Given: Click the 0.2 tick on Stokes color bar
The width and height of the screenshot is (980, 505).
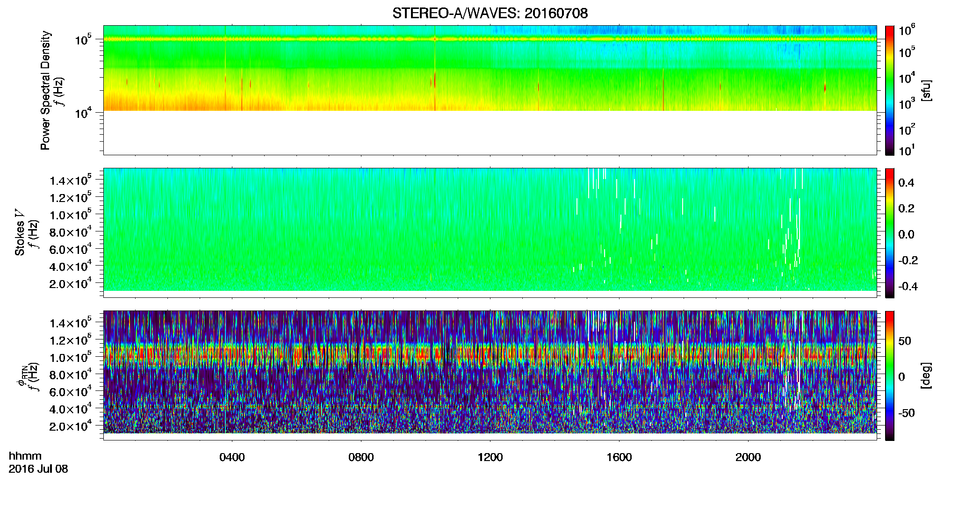Looking at the screenshot, I should click(906, 209).
